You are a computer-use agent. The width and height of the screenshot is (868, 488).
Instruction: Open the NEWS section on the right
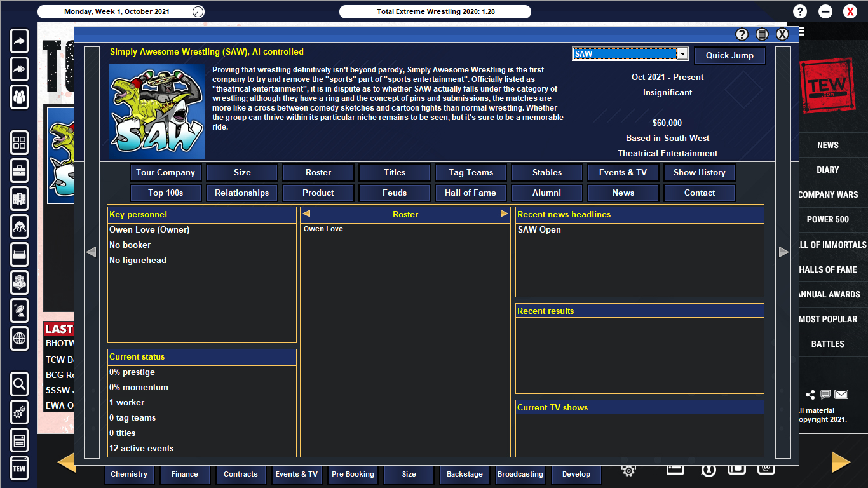click(828, 145)
